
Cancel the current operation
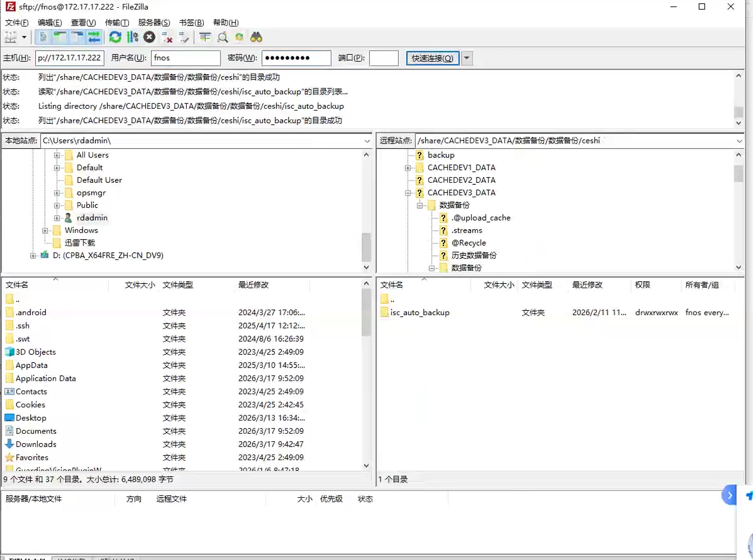click(x=149, y=37)
